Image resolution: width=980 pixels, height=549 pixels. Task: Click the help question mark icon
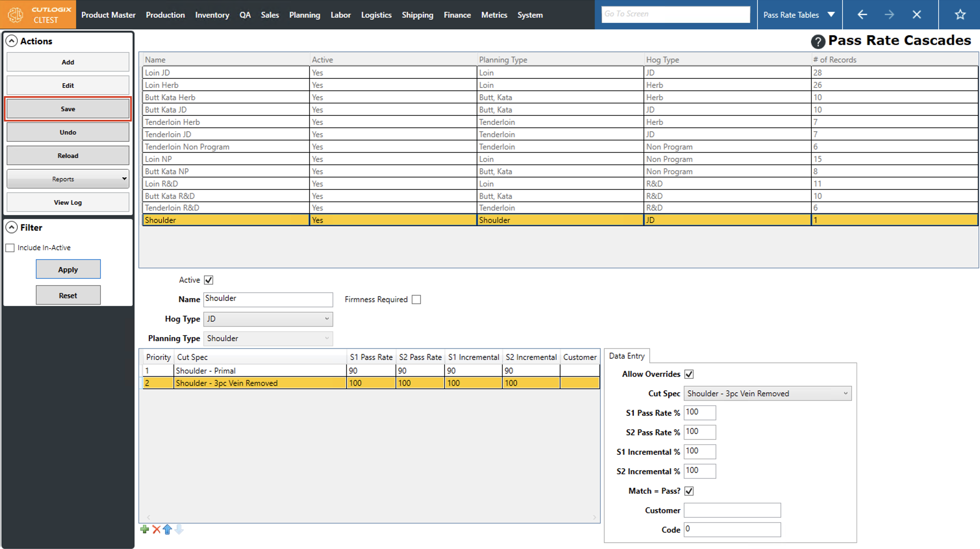click(818, 41)
